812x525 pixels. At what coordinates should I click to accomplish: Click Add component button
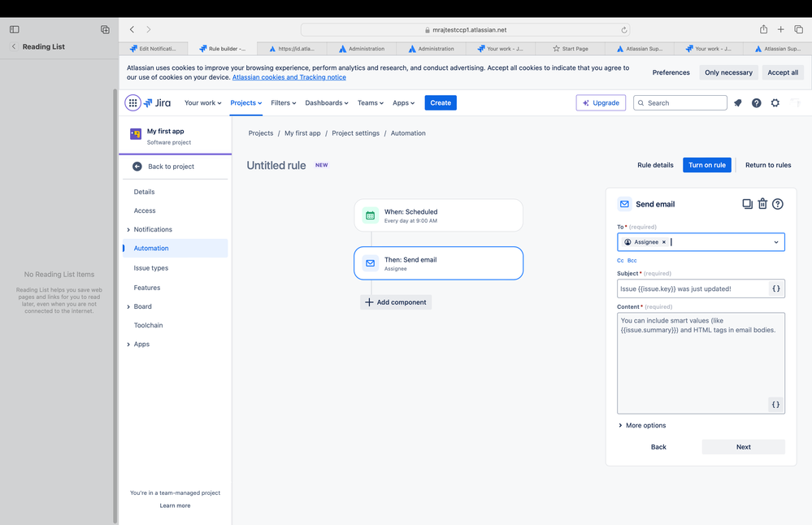tap(396, 302)
